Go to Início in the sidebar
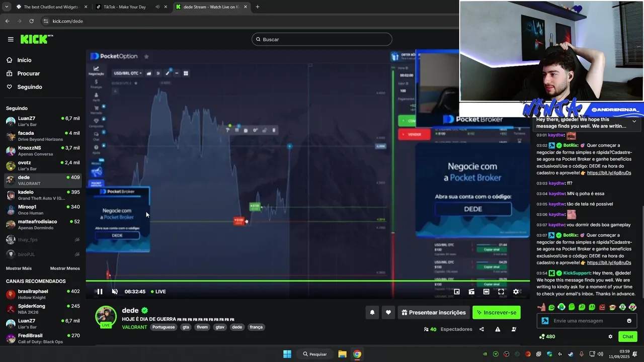Viewport: 644px width, 362px height. click(x=24, y=60)
